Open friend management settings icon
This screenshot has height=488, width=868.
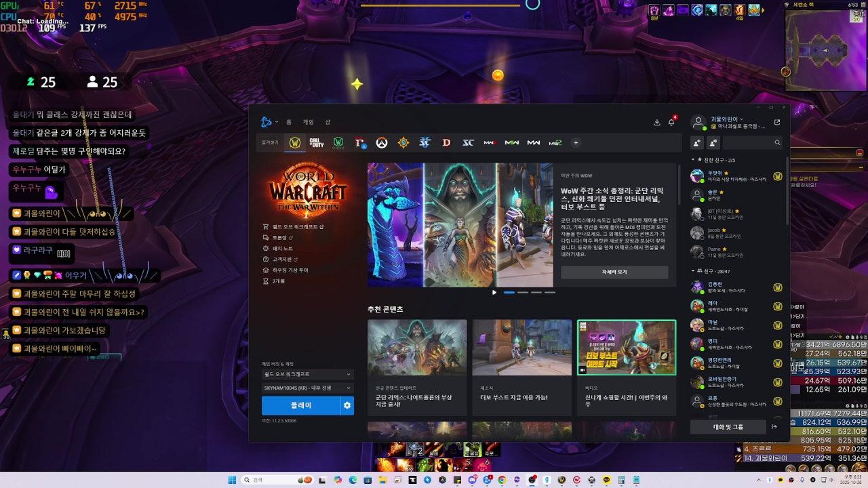713,142
